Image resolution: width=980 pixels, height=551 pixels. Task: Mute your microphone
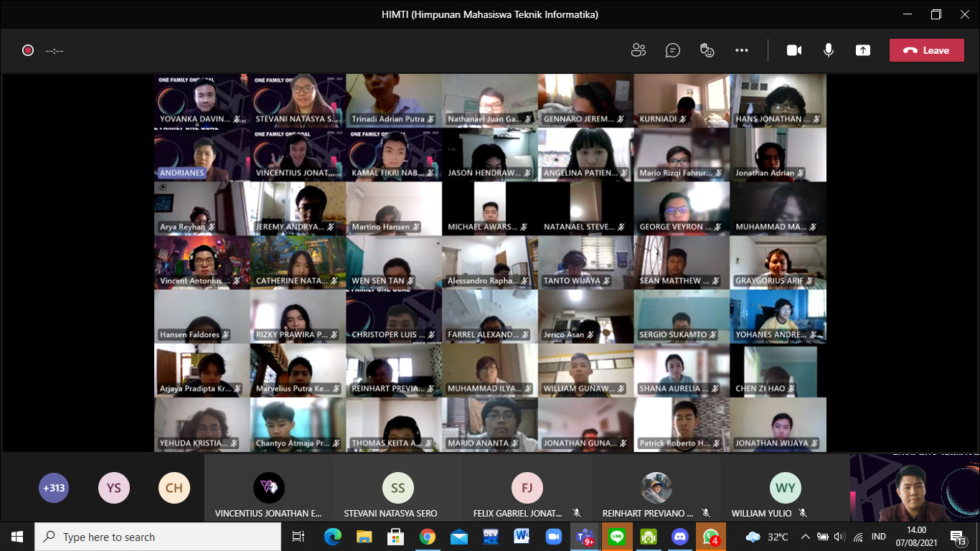click(x=829, y=50)
